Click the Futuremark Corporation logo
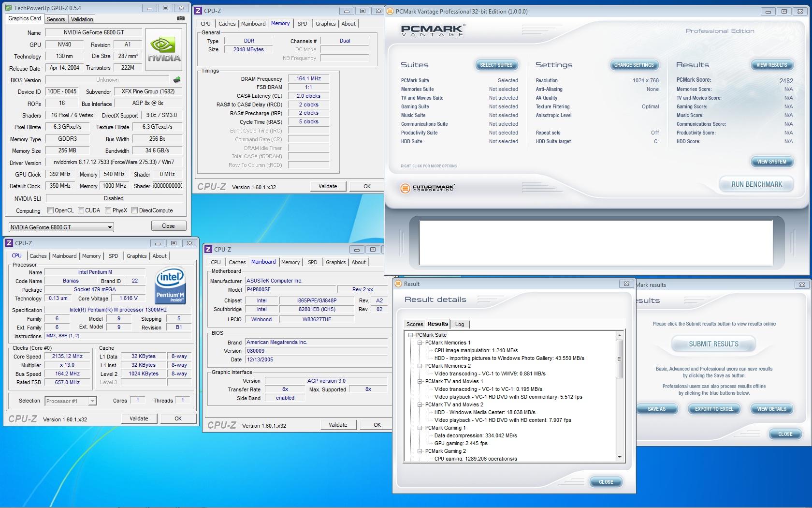Viewport: 812px width, 508px height. pyautogui.click(x=427, y=188)
